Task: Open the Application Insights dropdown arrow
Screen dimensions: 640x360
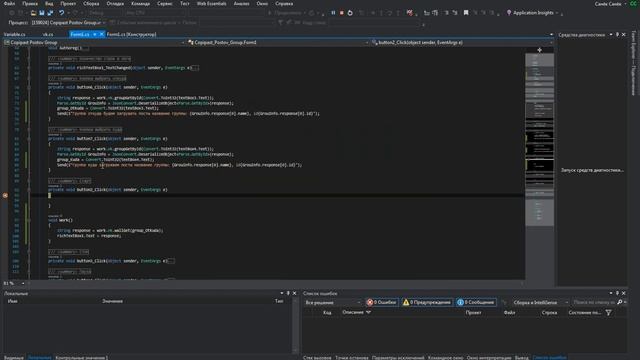Action: [557, 13]
